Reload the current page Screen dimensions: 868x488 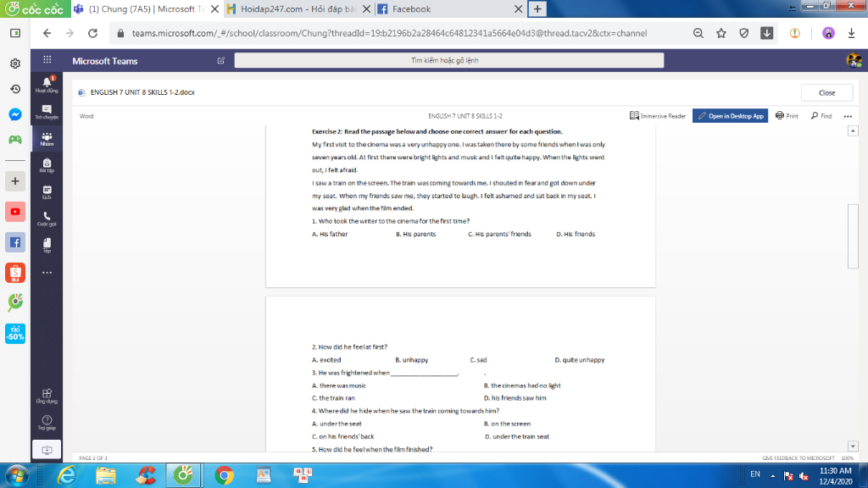(x=92, y=33)
